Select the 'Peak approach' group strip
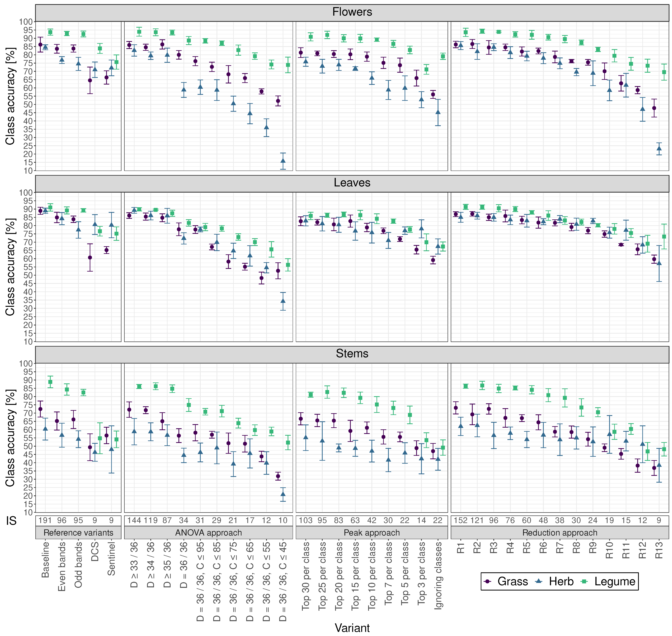This screenshot has width=672, height=636. (x=372, y=533)
